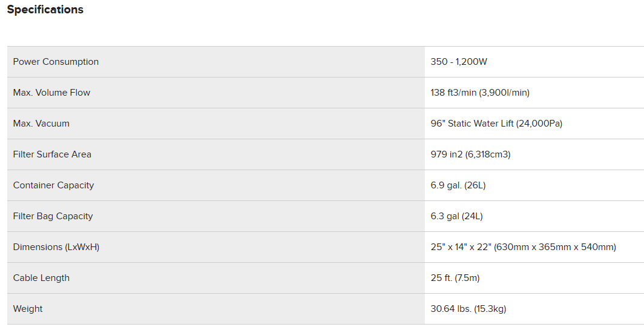
Task: Select the Filter Surface Area label
Action: pos(52,154)
